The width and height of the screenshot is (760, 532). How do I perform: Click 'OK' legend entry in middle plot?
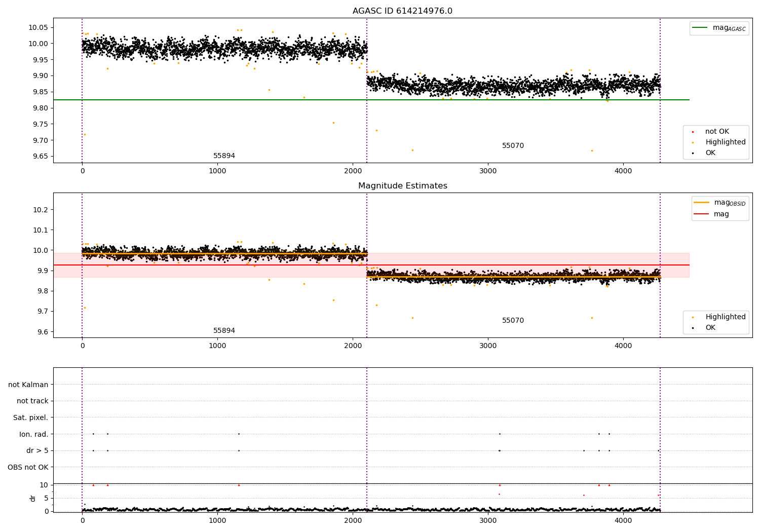pos(703,328)
